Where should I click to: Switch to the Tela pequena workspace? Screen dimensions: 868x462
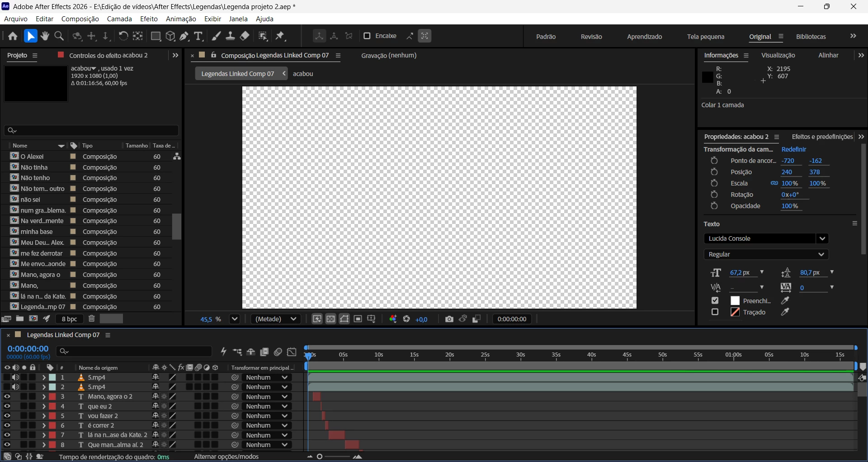click(706, 37)
